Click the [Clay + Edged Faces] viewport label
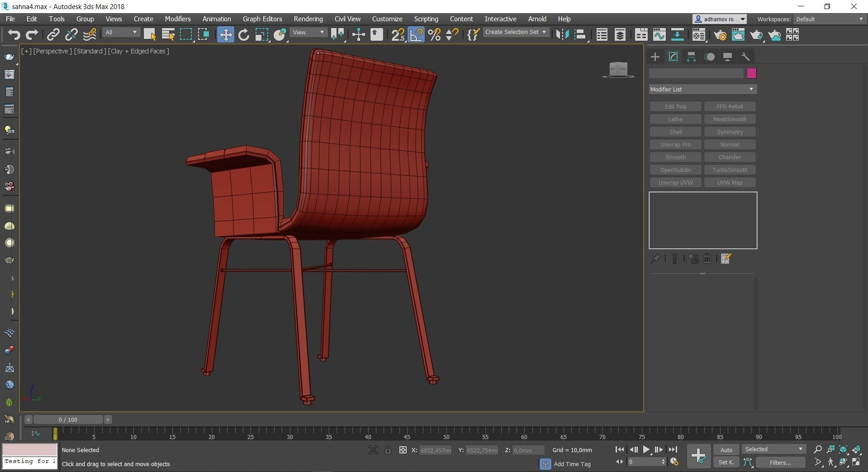Viewport: 868px width, 472px height. point(138,51)
